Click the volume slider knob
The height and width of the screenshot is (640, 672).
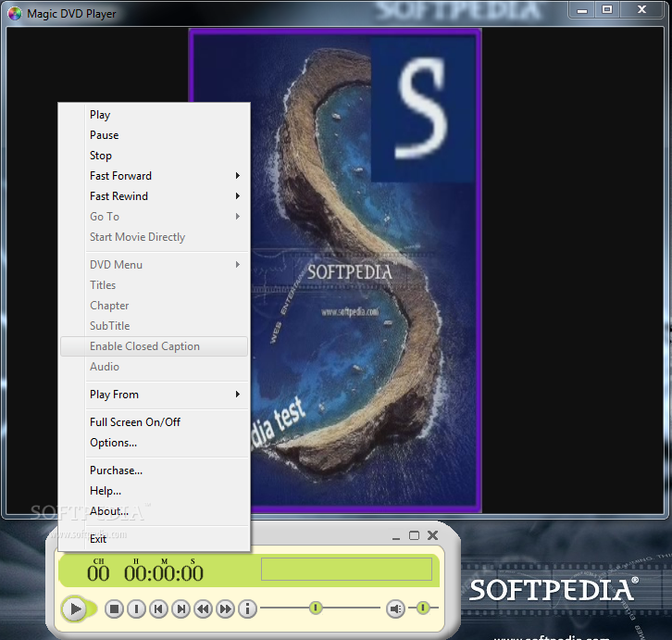423,608
